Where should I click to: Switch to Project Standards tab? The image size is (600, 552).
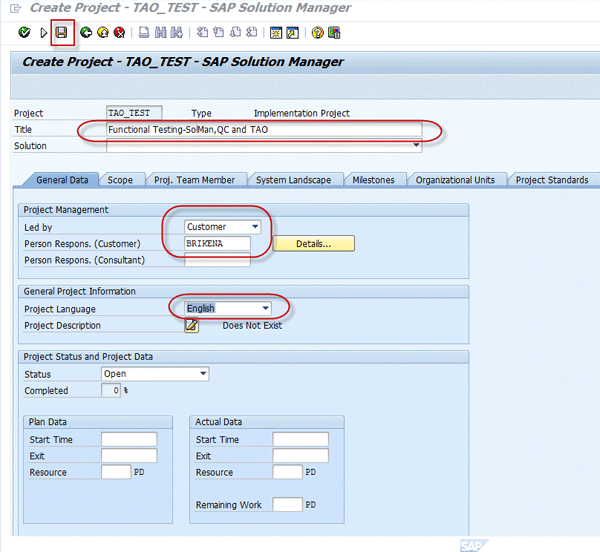click(x=552, y=180)
